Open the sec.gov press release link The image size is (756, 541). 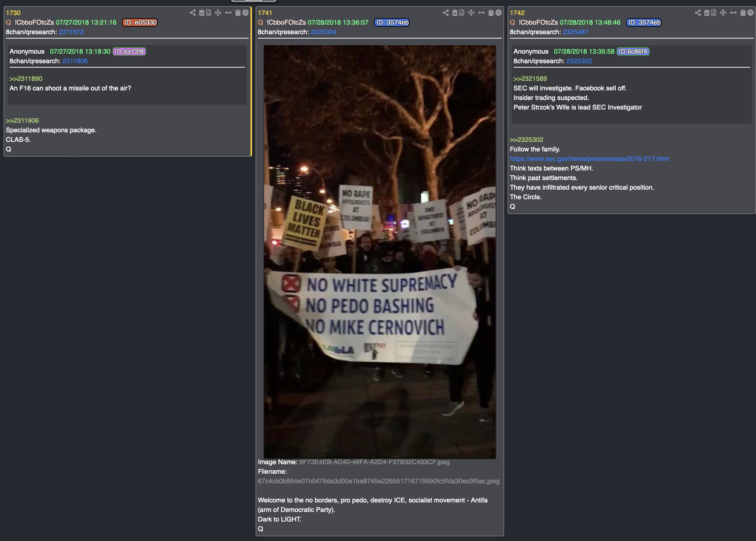click(589, 159)
